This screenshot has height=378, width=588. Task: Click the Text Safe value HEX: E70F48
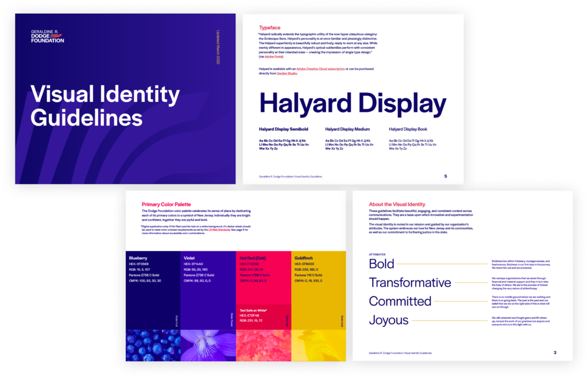pyautogui.click(x=249, y=316)
